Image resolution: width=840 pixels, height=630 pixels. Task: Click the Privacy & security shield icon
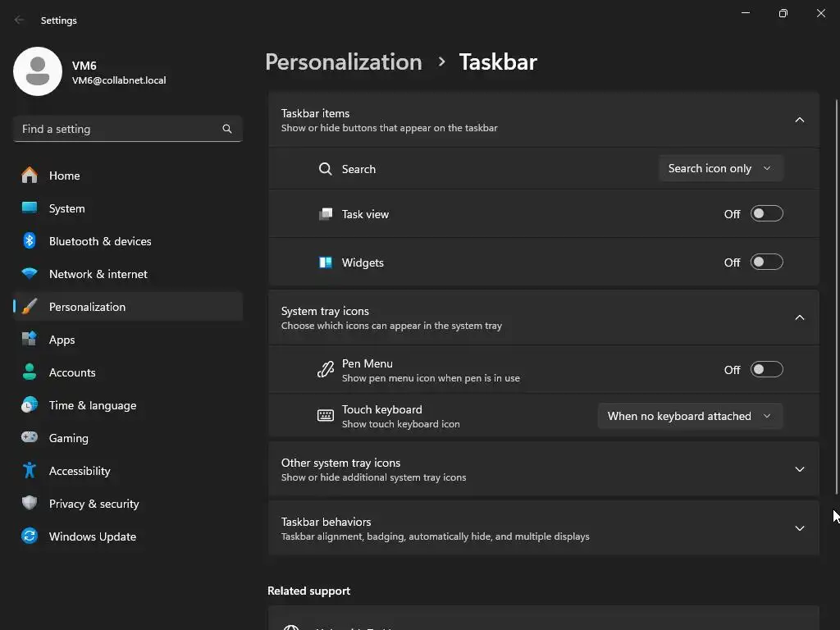pos(30,504)
